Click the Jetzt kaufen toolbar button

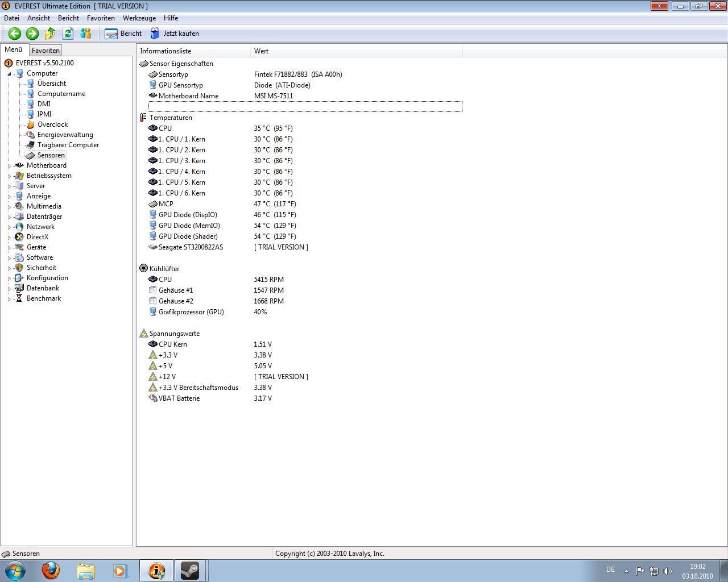pos(175,34)
